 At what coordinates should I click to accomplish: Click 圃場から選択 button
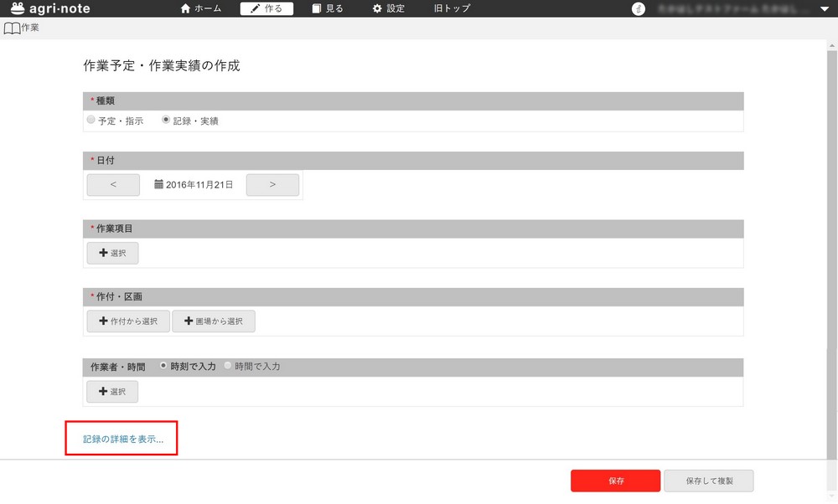pos(214,321)
